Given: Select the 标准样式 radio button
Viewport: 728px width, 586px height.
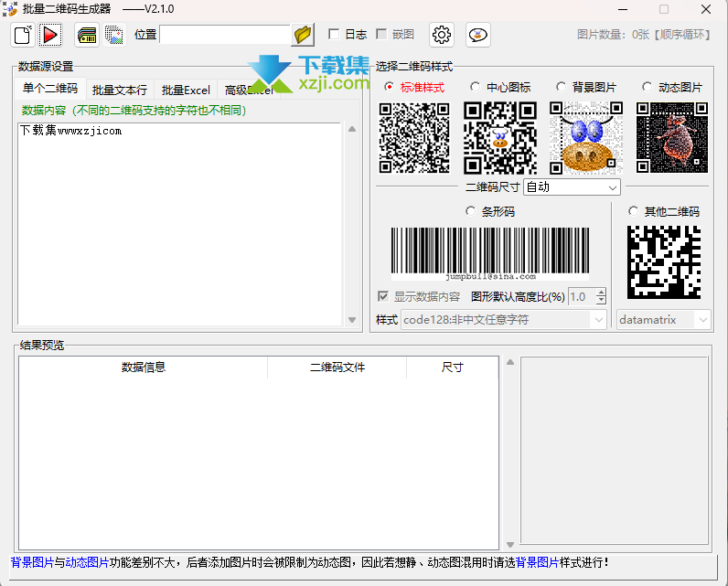Looking at the screenshot, I should click(x=389, y=87).
